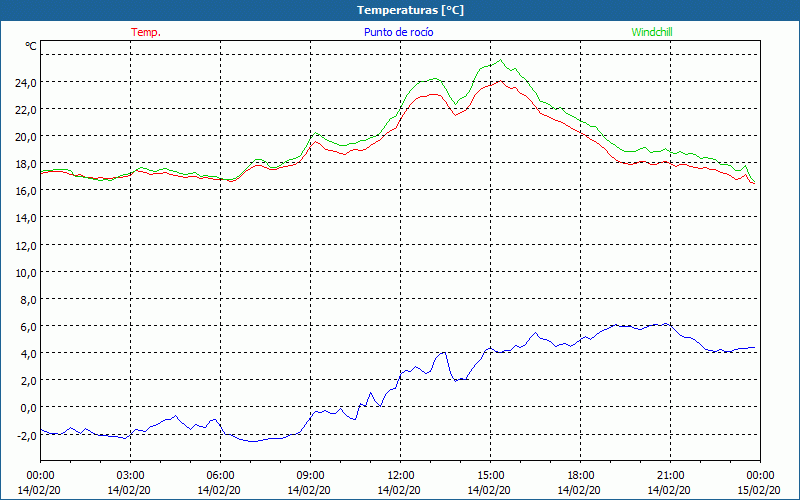Click the 18:00 time axis label
This screenshot has width=800, height=500.
click(580, 476)
